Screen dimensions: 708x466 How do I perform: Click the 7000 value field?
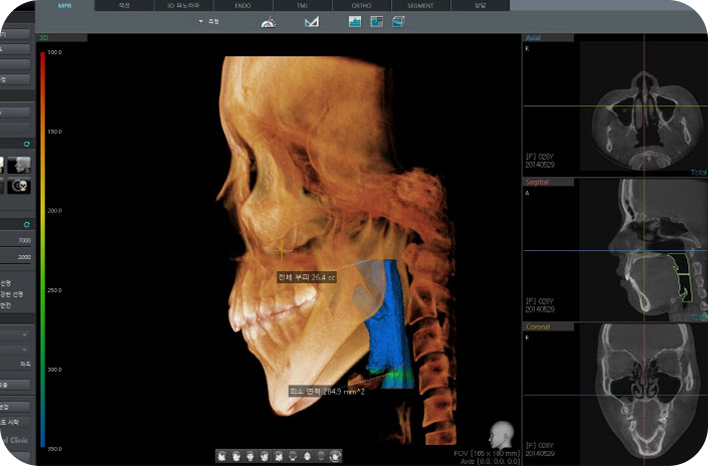click(16, 240)
